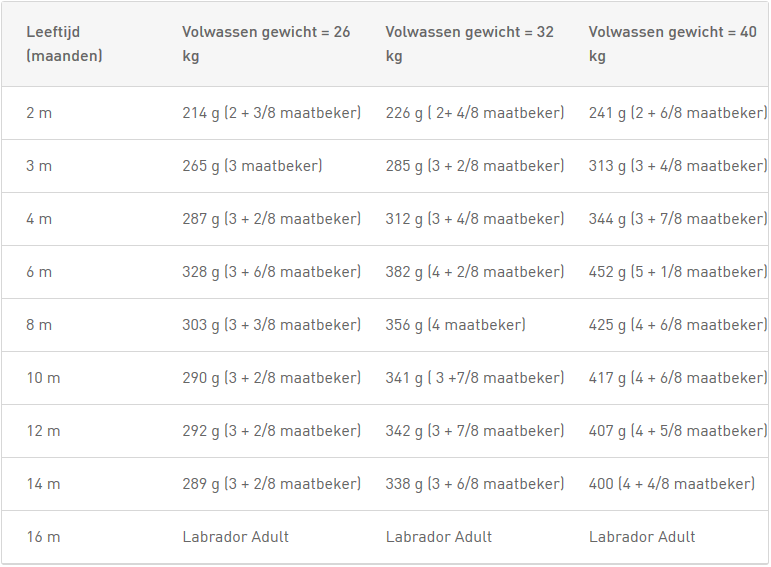Select the 265 g (3 maatbeker) cell

pos(252,166)
